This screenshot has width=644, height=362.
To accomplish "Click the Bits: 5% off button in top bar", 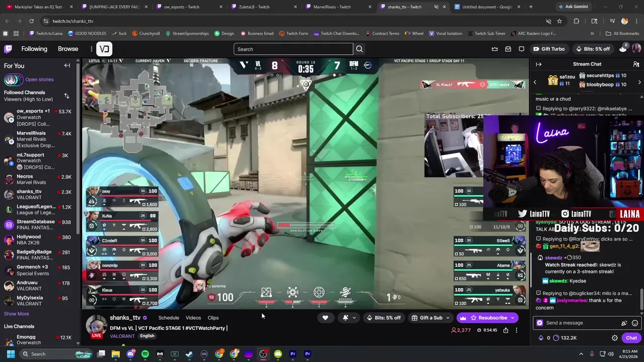I will pyautogui.click(x=592, y=49).
